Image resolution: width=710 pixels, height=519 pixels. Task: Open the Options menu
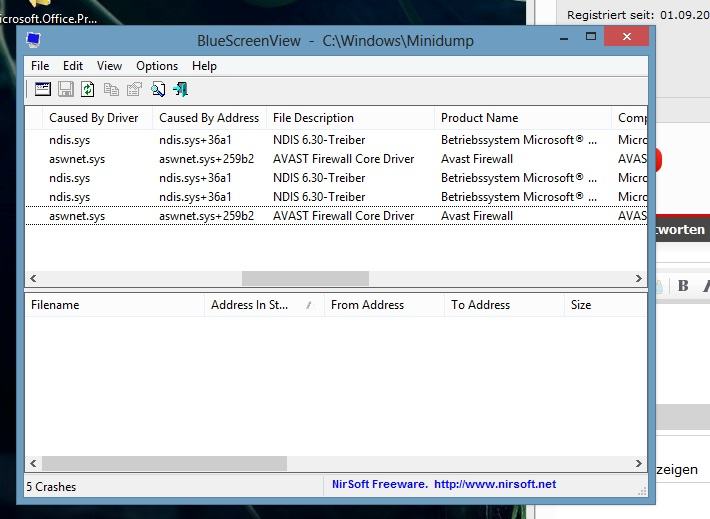[157, 66]
